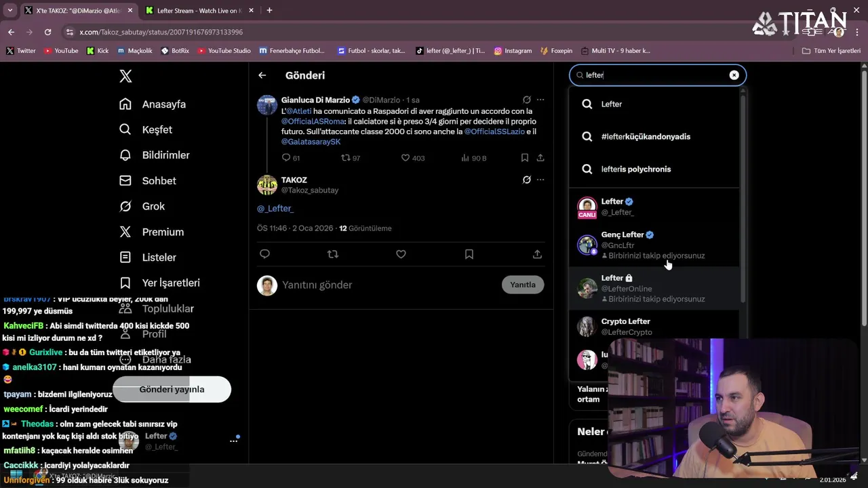
Task: Reload the page in the browser
Action: point(47,32)
